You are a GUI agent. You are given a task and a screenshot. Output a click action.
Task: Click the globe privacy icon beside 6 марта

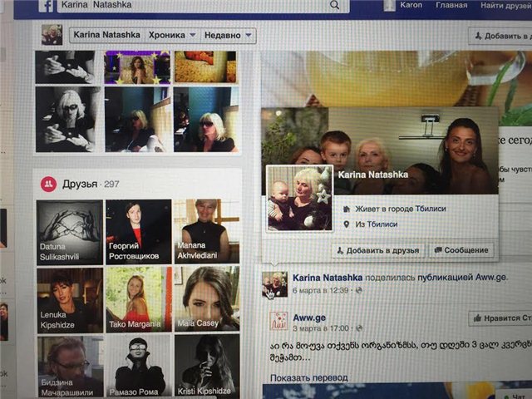pyautogui.click(x=358, y=291)
